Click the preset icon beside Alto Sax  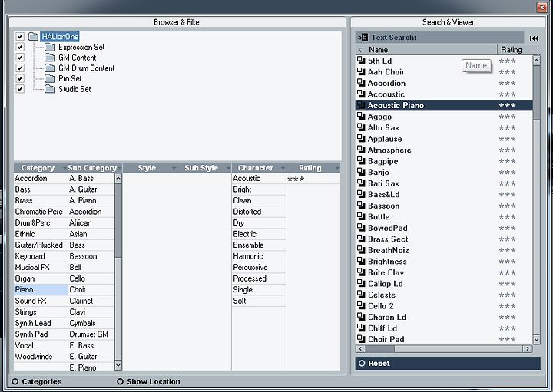coord(361,127)
